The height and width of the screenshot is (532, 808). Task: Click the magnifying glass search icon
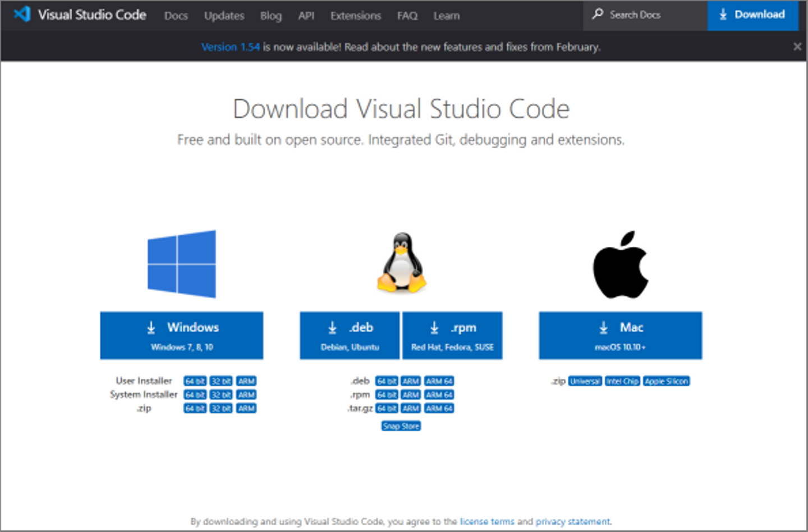(x=598, y=14)
